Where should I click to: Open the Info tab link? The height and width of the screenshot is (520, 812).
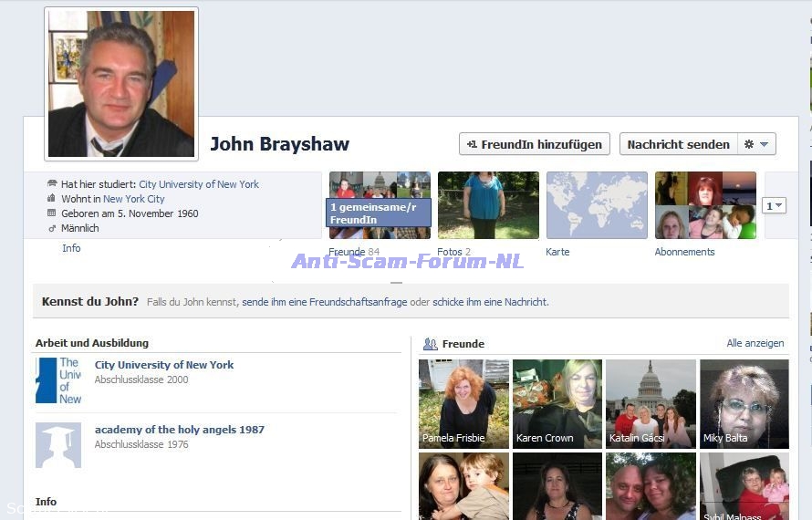(x=71, y=248)
